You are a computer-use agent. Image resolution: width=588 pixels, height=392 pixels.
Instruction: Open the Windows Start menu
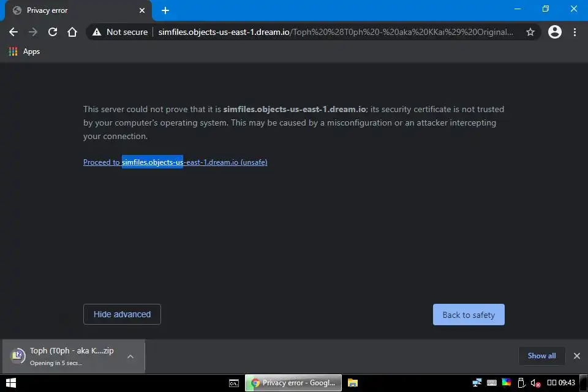[x=11, y=383]
